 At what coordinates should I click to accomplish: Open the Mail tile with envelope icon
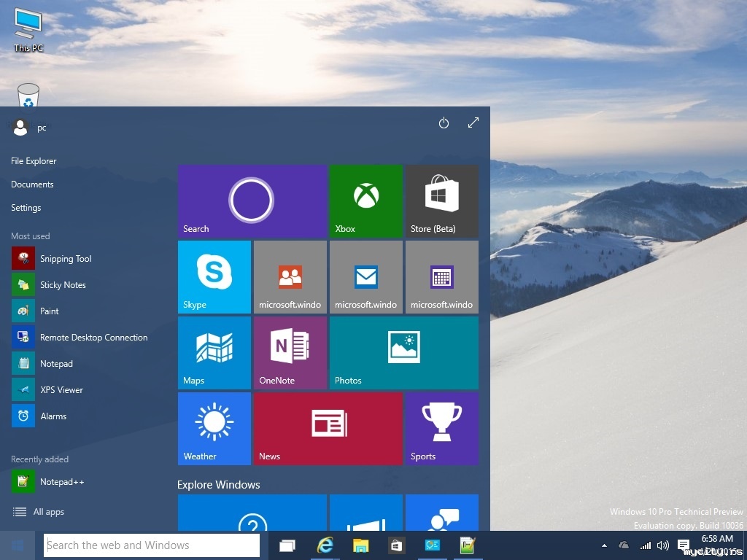pyautogui.click(x=366, y=277)
